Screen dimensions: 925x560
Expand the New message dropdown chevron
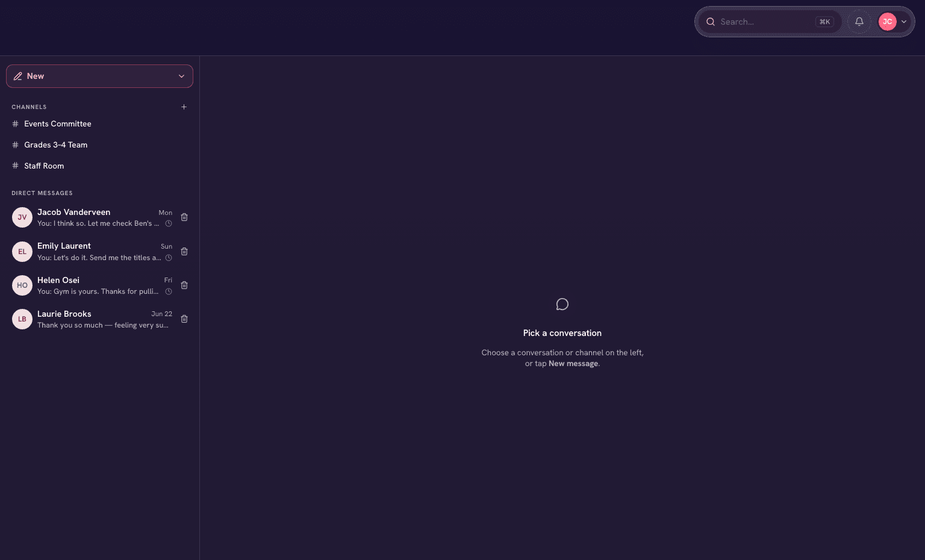tap(181, 76)
